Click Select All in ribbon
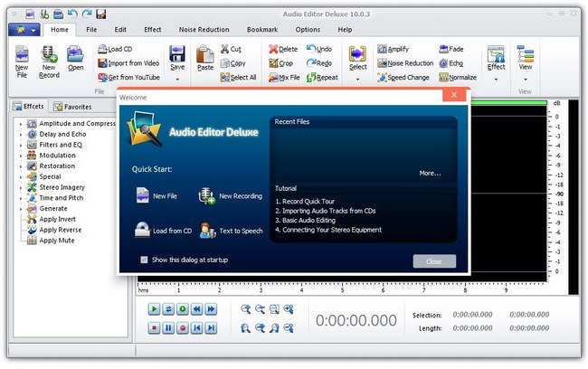 click(x=238, y=77)
